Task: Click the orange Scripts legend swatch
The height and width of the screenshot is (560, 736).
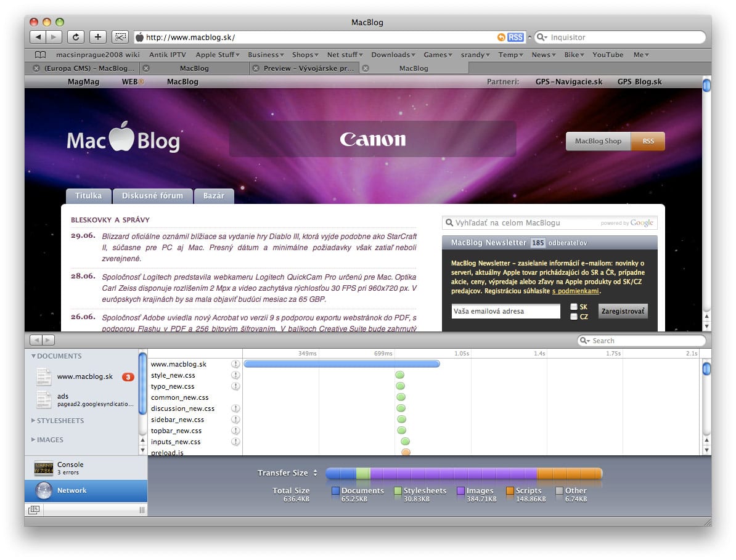Action: coord(510,490)
